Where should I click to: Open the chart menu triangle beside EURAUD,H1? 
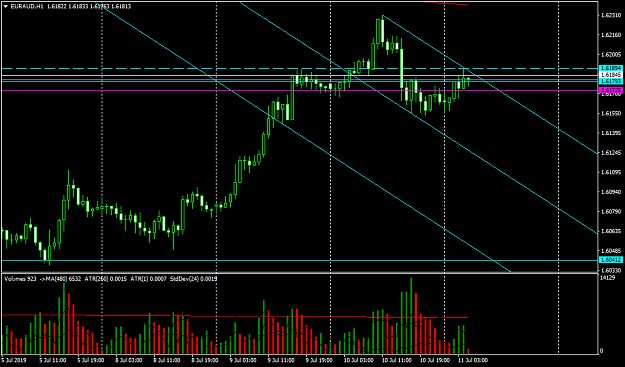5,6
